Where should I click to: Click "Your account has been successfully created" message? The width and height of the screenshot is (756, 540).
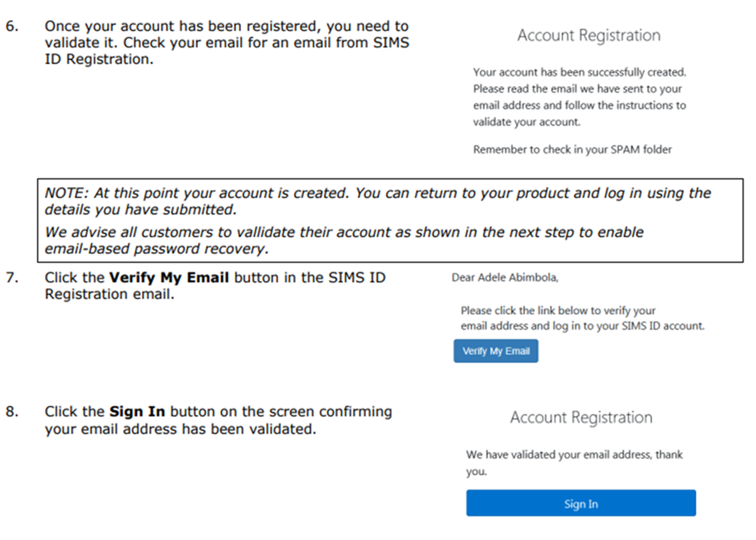[x=579, y=72]
